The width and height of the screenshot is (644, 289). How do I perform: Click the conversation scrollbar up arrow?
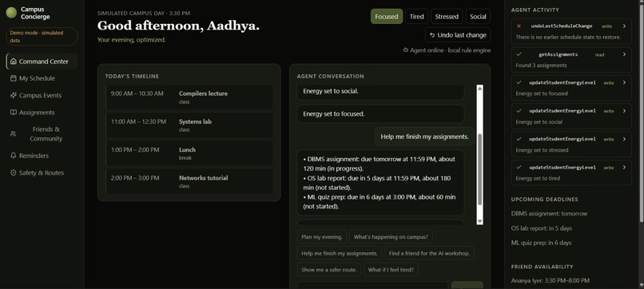click(x=479, y=89)
